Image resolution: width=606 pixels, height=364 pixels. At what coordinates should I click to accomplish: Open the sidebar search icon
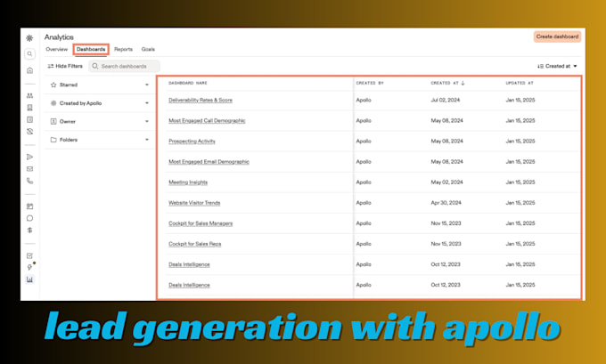pyautogui.click(x=29, y=53)
